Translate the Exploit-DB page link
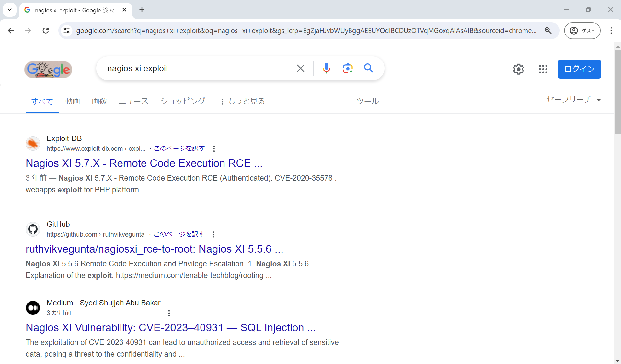Screen dimensions: 621x364 179,149
